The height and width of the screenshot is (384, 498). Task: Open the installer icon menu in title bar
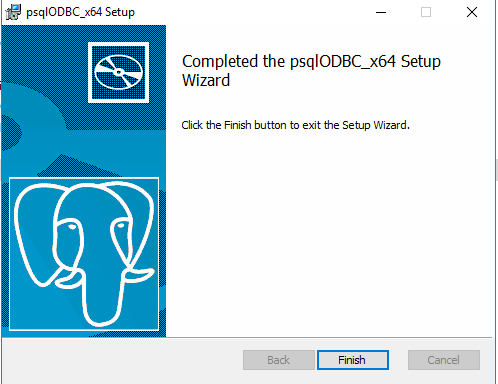pyautogui.click(x=13, y=12)
